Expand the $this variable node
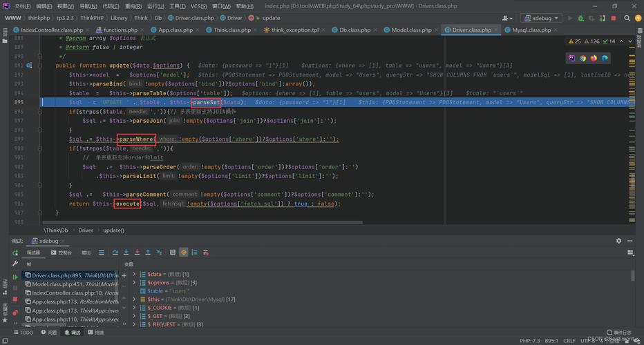 (x=134, y=299)
